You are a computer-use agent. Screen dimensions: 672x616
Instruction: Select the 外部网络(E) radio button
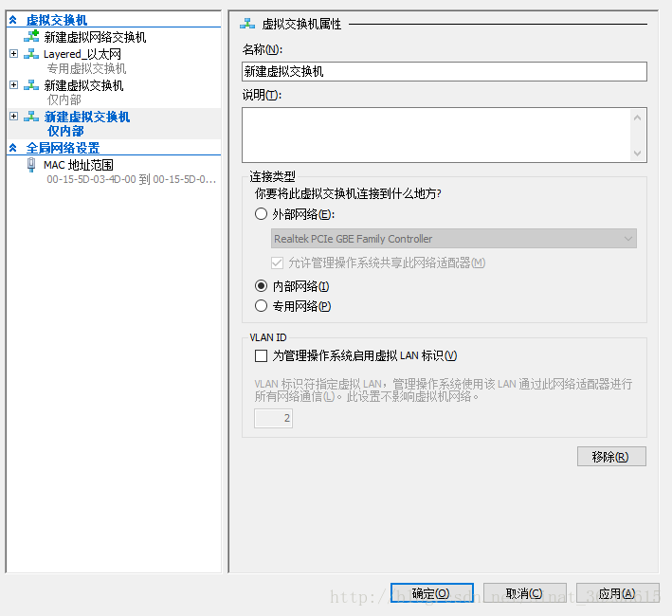[x=261, y=214]
